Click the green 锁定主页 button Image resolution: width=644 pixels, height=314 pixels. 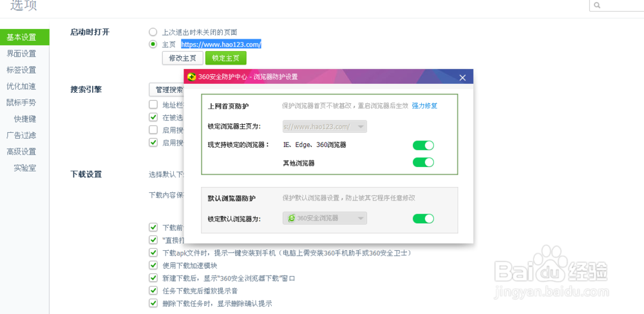[226, 58]
